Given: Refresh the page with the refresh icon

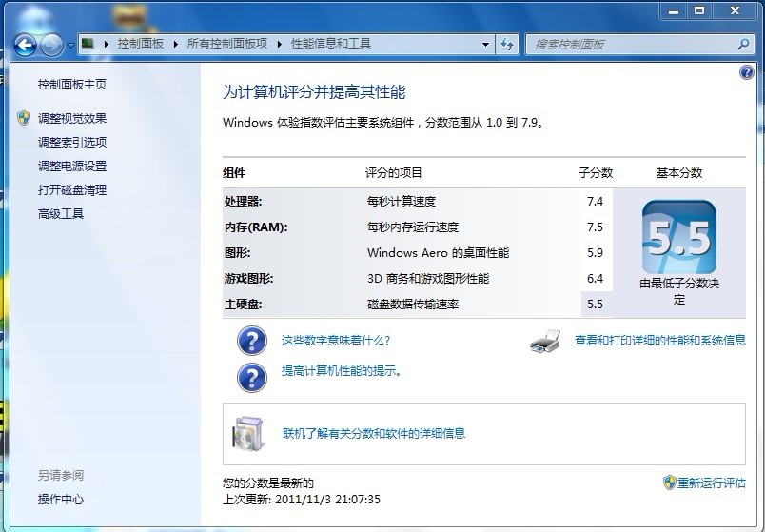Looking at the screenshot, I should (x=507, y=45).
